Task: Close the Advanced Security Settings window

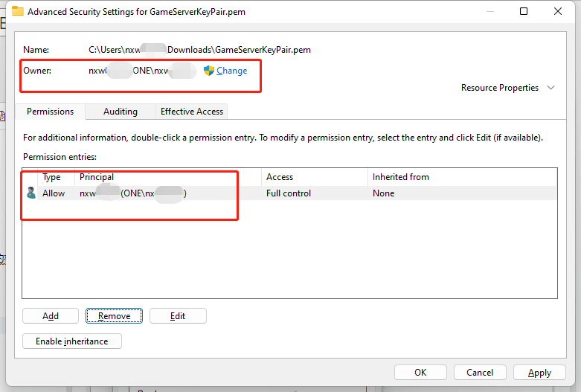Action: tap(558, 11)
